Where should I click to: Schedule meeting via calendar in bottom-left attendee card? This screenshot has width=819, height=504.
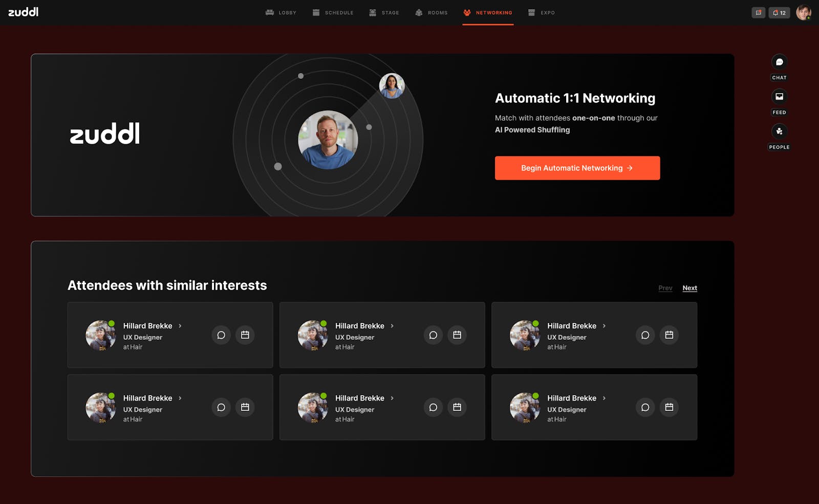(245, 407)
